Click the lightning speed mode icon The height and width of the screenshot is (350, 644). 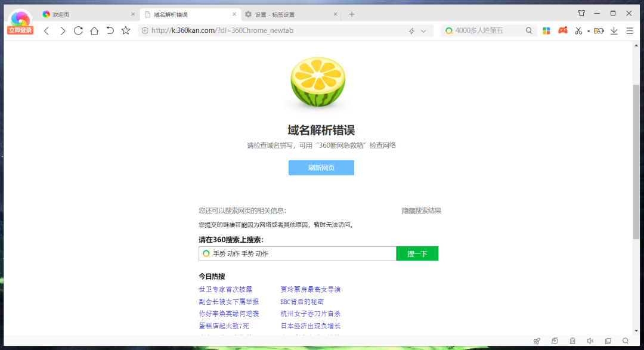(x=411, y=31)
